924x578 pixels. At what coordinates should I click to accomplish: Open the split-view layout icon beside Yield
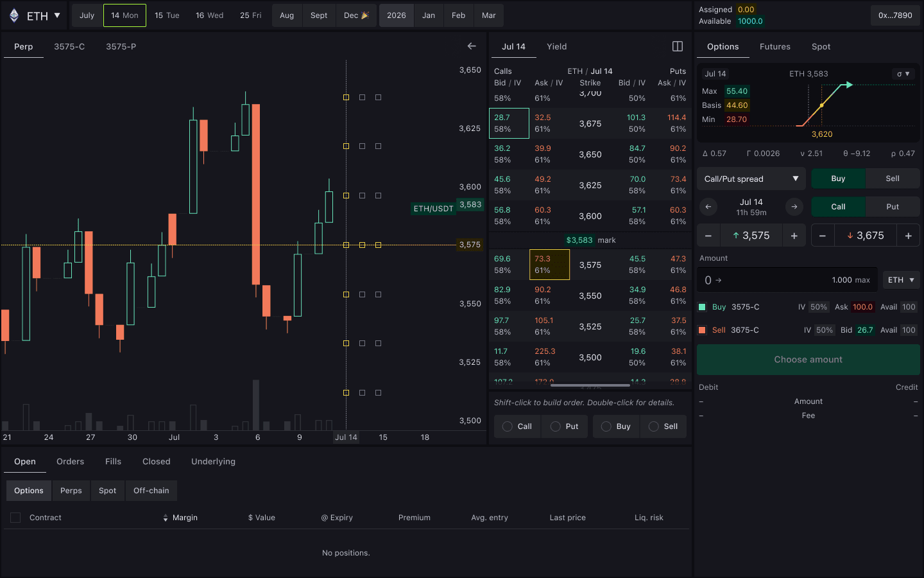click(678, 46)
